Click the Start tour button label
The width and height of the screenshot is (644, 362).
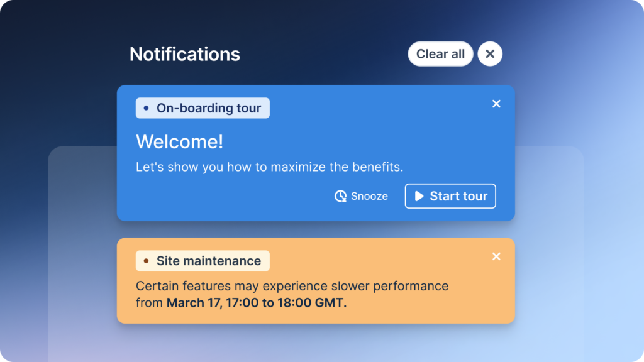458,196
